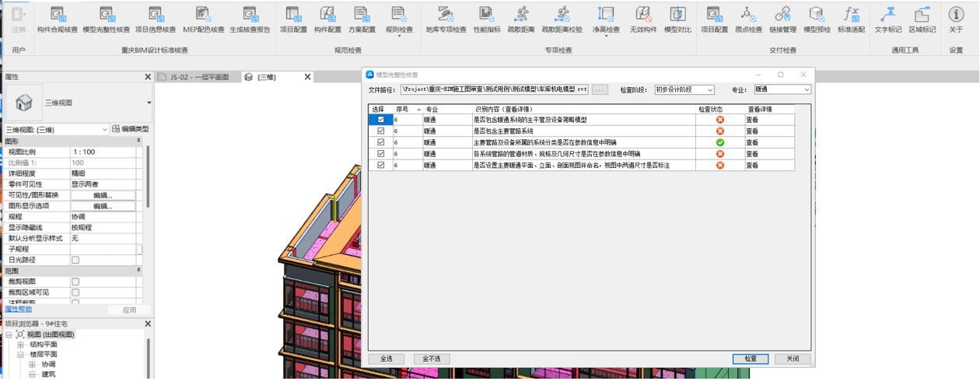980x381 pixels.
Task: Open 构件配置 ribbon tool
Action: click(x=327, y=20)
